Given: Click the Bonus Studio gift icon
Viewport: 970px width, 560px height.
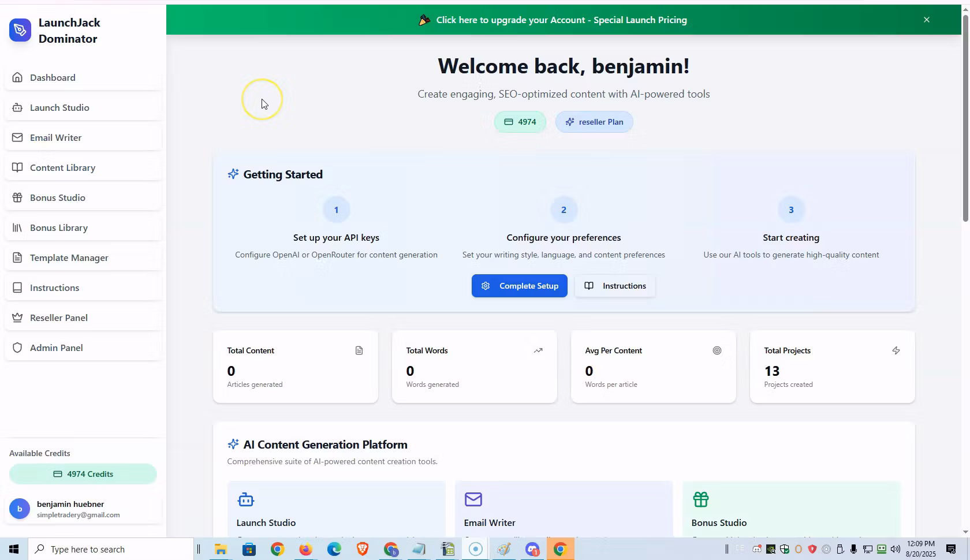Looking at the screenshot, I should [17, 197].
